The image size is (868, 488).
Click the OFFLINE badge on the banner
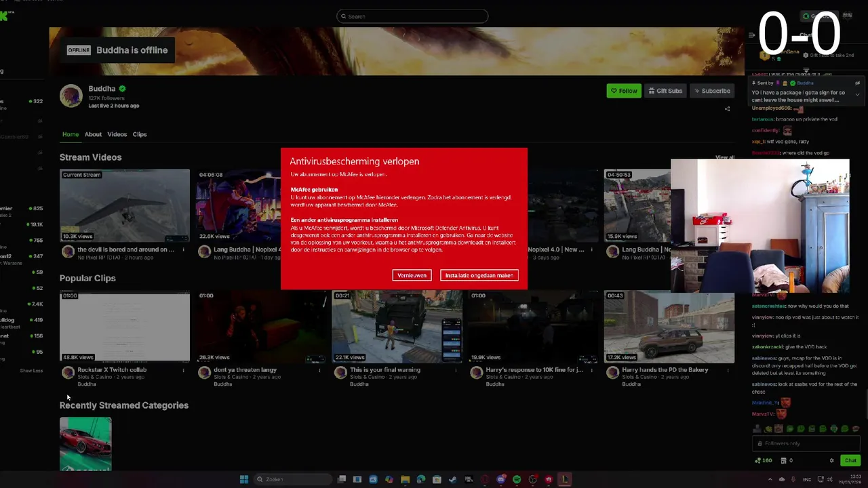pos(79,50)
